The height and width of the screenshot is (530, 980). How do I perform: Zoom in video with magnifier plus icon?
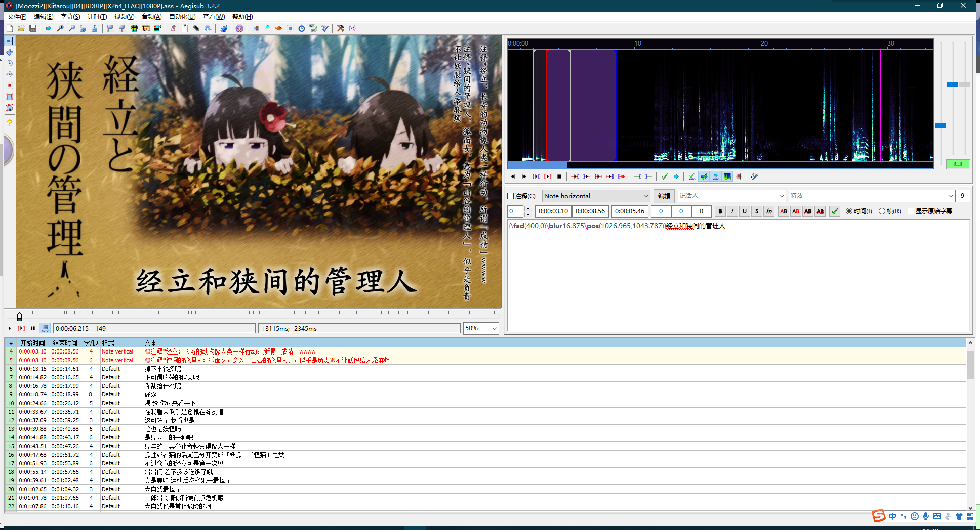click(60, 28)
